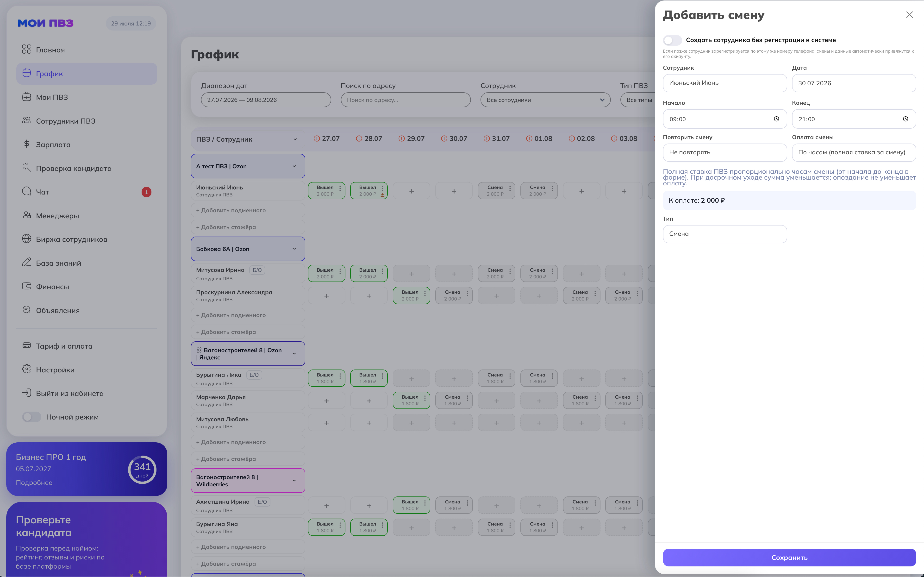This screenshot has width=924, height=577.
Task: Open the Оплата смены dropdown
Action: [x=854, y=152]
